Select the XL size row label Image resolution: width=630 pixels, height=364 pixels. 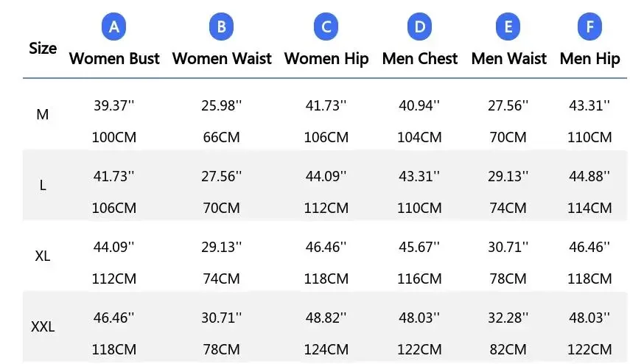tap(43, 256)
